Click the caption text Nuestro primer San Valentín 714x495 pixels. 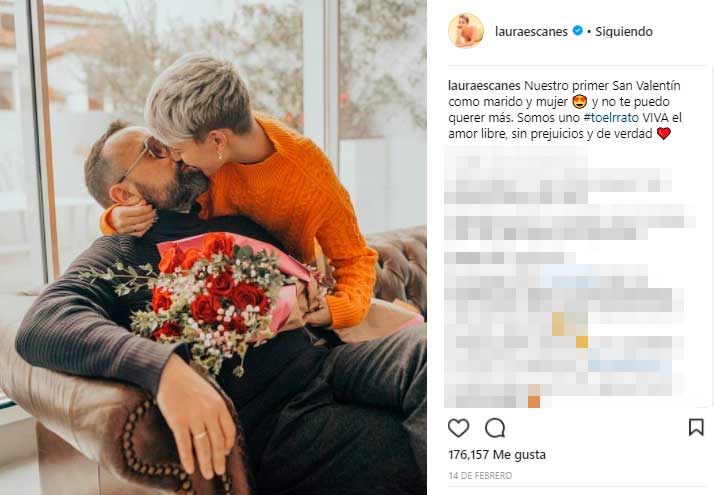click(x=602, y=86)
